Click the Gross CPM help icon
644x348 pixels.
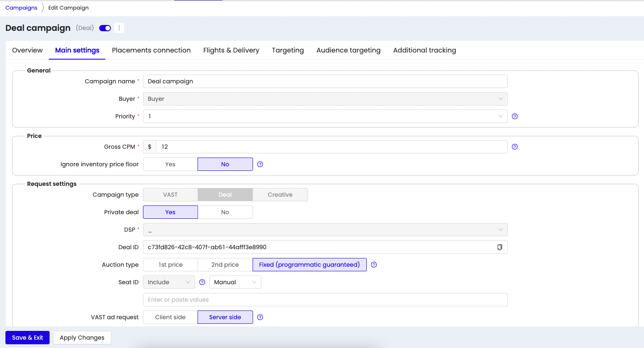click(x=515, y=147)
